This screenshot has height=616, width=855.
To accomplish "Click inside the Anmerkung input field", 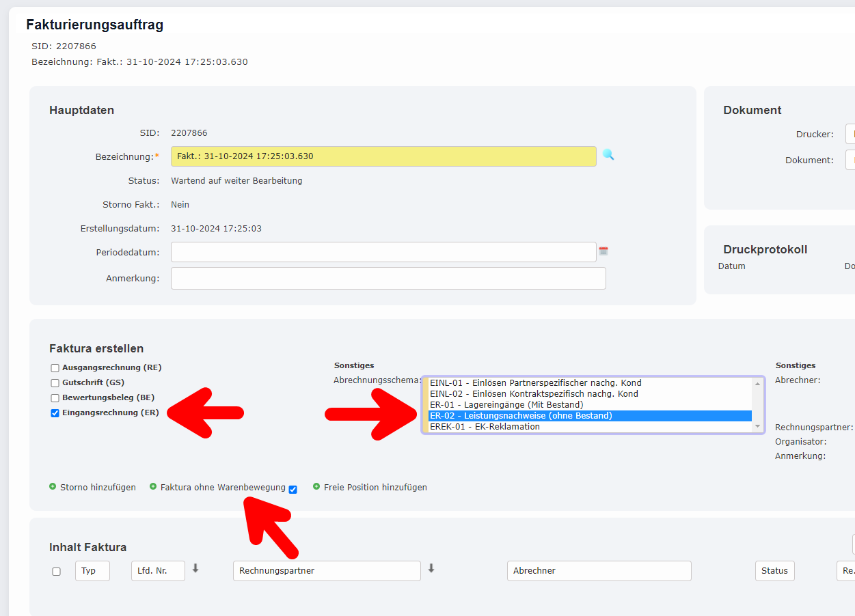I will (388, 278).
